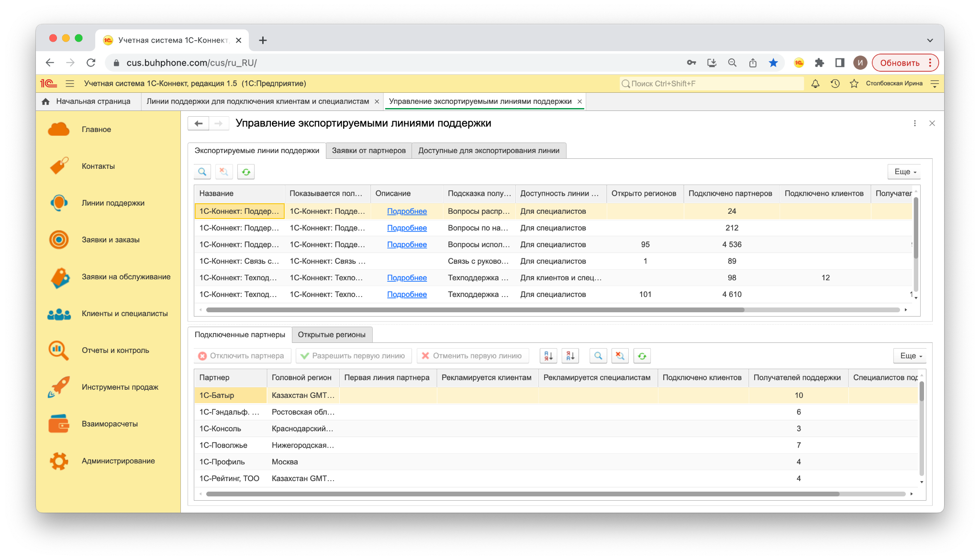980x560 pixels.
Task: Click upper table horizontal scrollbar
Action: point(475,310)
